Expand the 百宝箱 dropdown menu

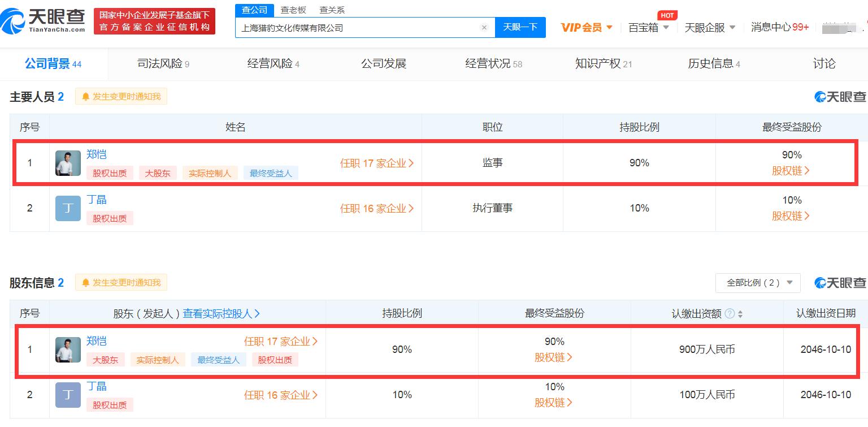click(x=648, y=27)
